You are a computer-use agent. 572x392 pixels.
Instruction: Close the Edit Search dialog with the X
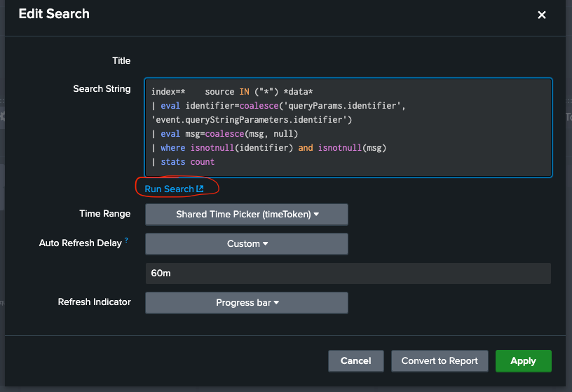pyautogui.click(x=541, y=15)
